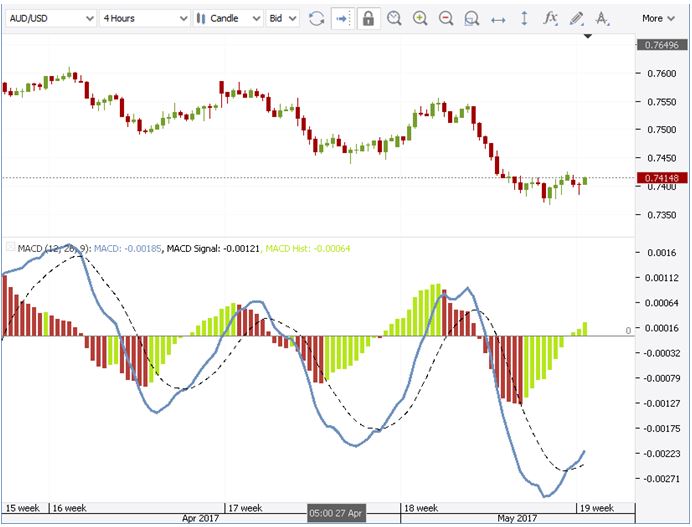Open the AUD/USD instrument dropdown

(x=51, y=19)
